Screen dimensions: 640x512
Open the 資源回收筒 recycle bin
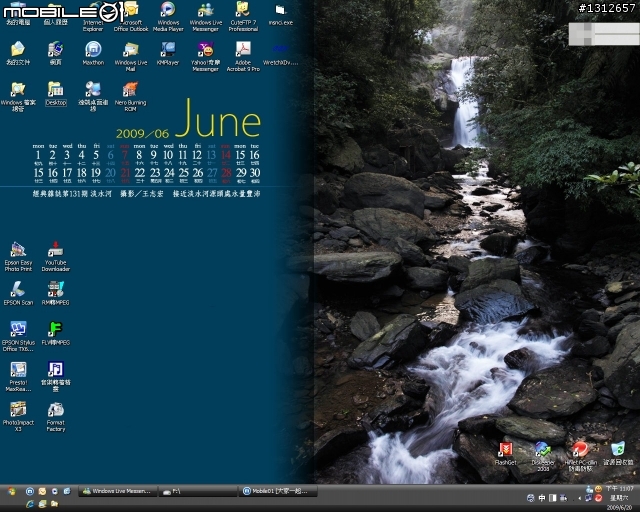pyautogui.click(x=618, y=453)
